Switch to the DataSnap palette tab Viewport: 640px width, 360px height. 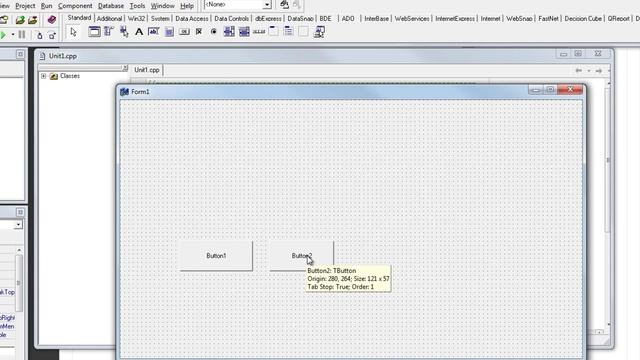300,19
